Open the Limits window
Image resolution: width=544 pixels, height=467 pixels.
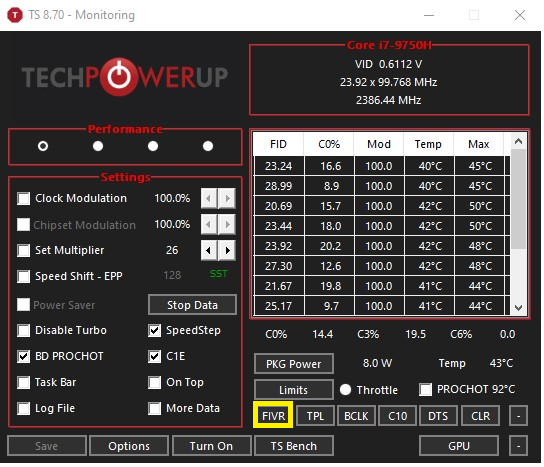(x=294, y=390)
